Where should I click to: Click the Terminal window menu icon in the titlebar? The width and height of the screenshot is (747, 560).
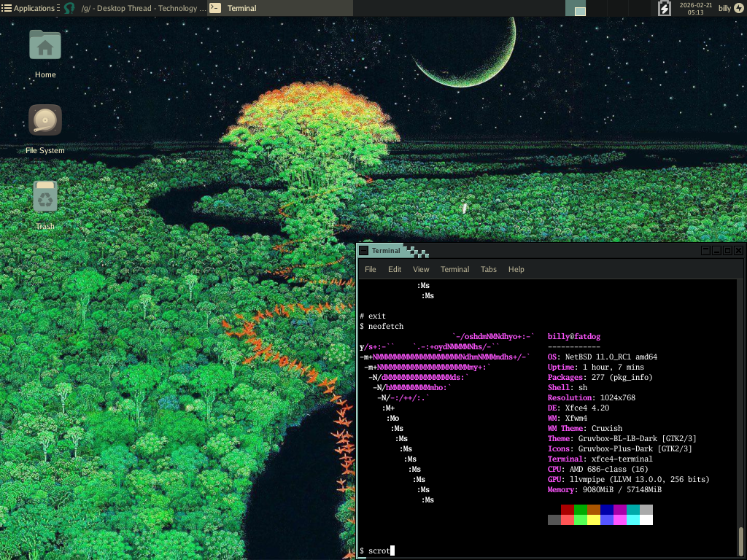363,250
